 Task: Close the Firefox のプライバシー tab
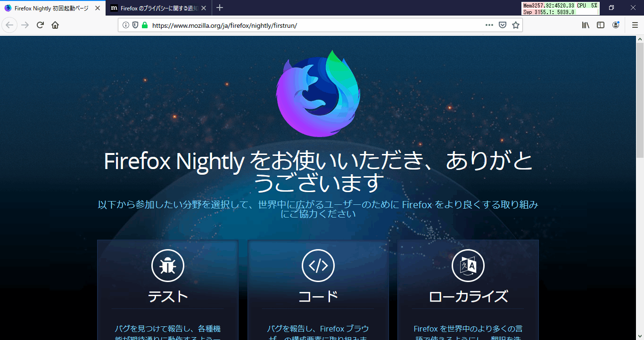click(204, 8)
